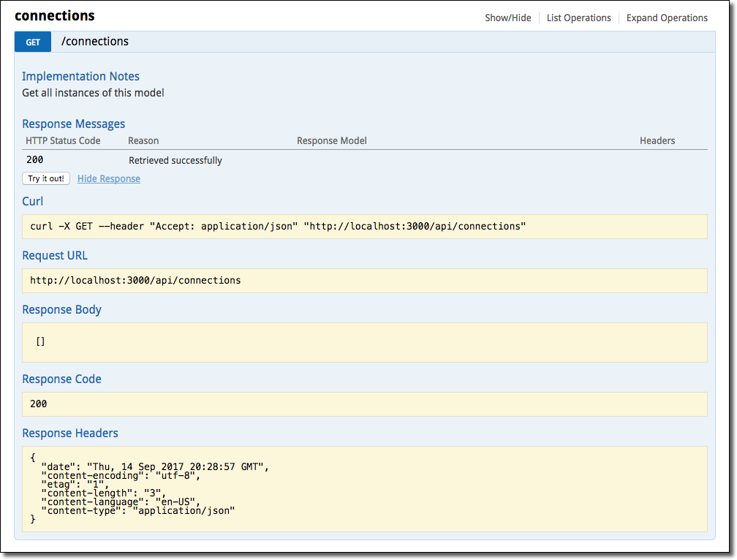The height and width of the screenshot is (560, 737).
Task: Click the content-length "3" header line
Action: (x=104, y=493)
